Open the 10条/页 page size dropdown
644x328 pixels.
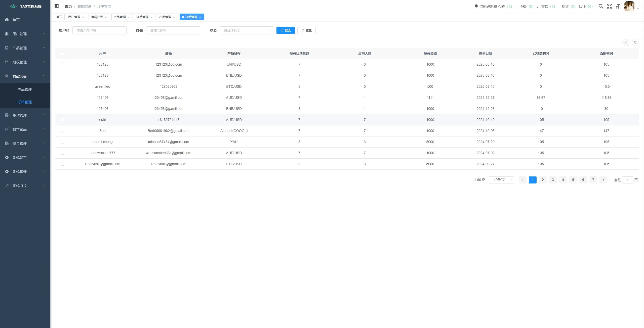pyautogui.click(x=501, y=180)
